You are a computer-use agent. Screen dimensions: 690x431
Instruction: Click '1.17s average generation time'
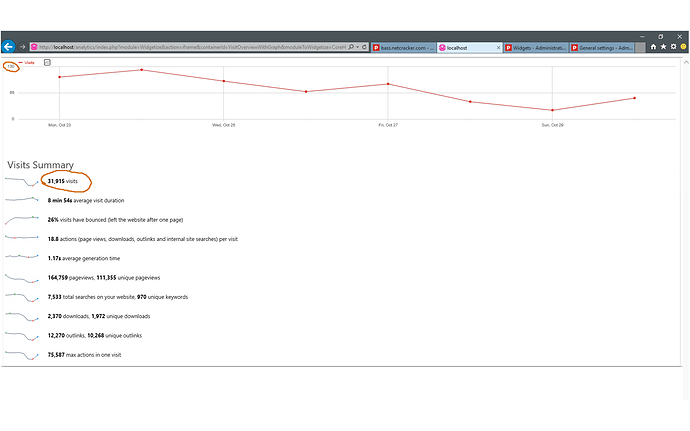click(84, 258)
